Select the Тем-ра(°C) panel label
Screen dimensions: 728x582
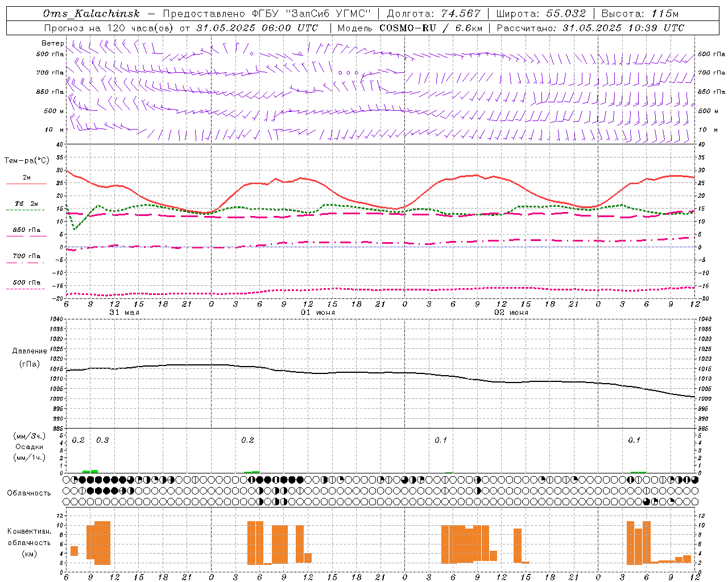point(27,161)
